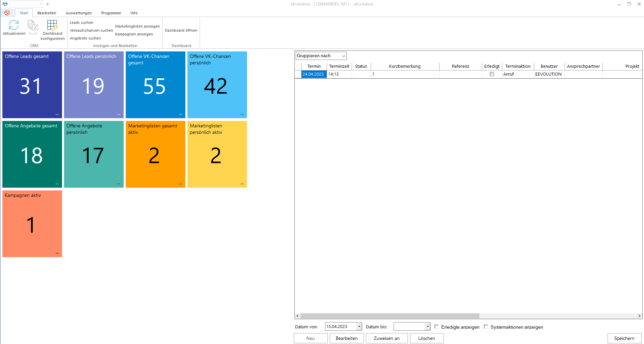Viewport: 644px width, 344px height.
Task: Click the scroll right arrow of grid
Action: (640, 316)
